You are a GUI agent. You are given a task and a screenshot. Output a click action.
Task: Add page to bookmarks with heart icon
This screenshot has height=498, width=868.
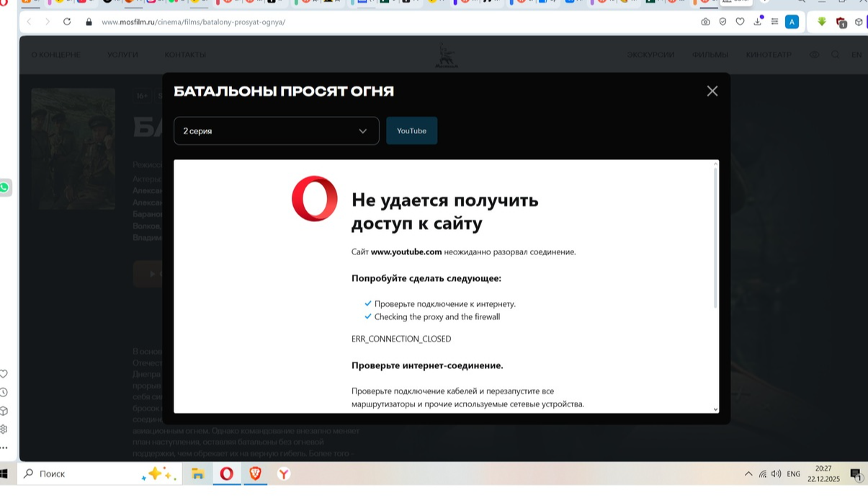[x=740, y=22]
